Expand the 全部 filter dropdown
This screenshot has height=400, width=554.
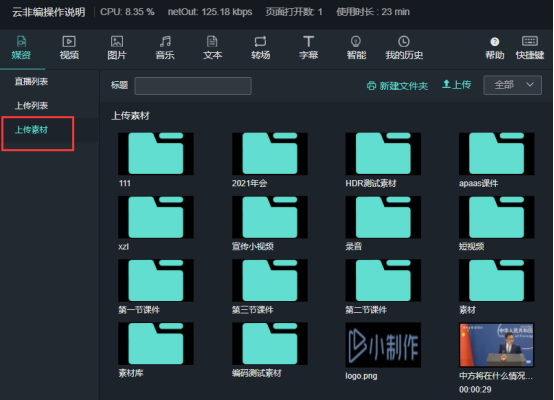[512, 85]
